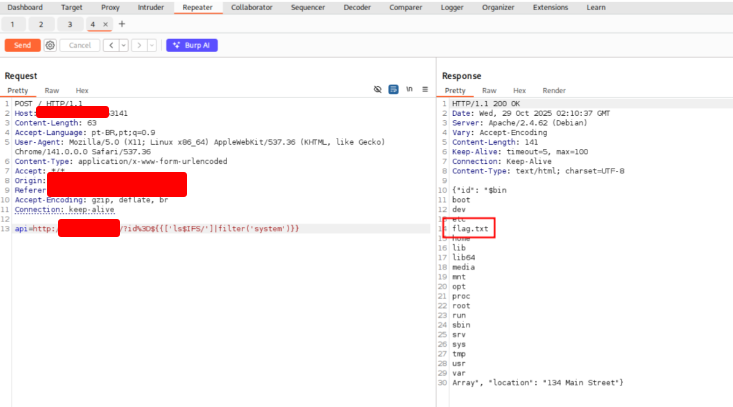Go to next request with forward arrow
This screenshot has width=733, height=407.
click(x=139, y=45)
